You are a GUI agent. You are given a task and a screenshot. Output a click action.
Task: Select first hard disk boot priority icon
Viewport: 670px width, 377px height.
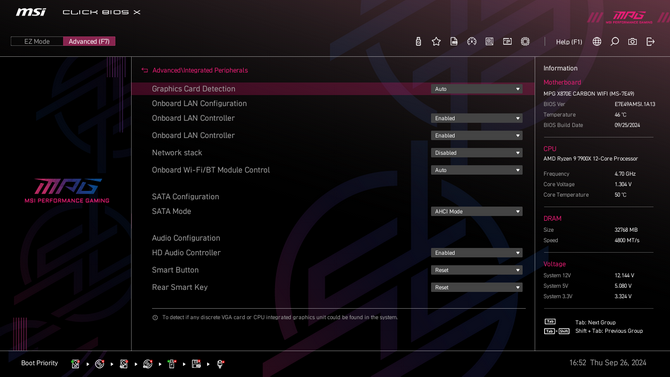[76, 364]
